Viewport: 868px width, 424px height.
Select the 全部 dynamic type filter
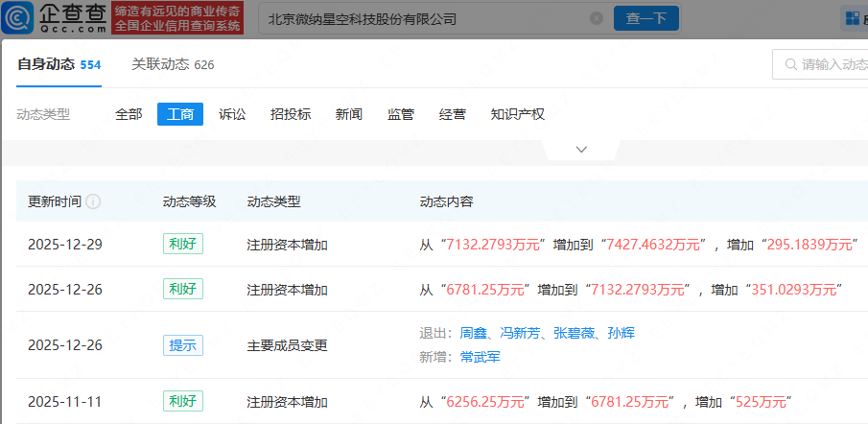pos(129,114)
